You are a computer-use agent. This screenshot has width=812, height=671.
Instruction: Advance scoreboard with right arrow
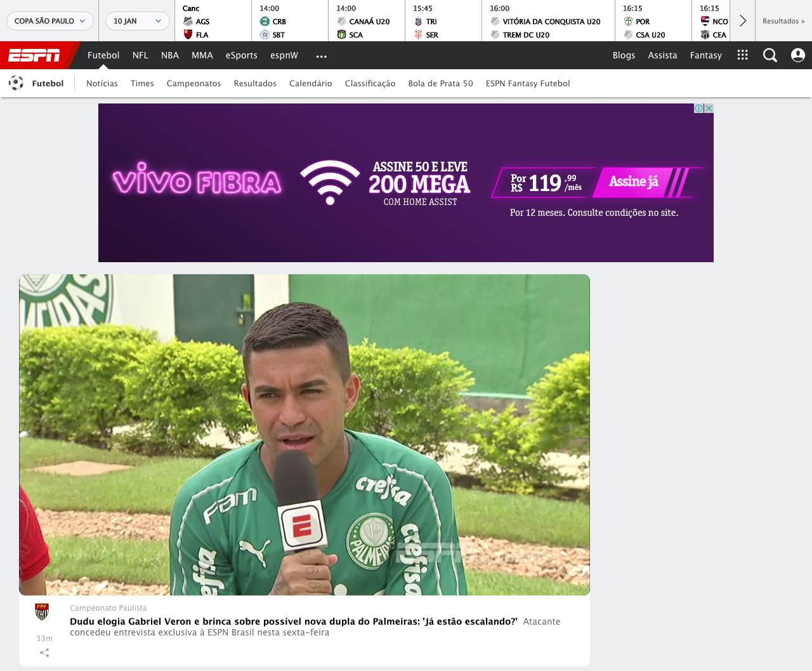click(743, 21)
